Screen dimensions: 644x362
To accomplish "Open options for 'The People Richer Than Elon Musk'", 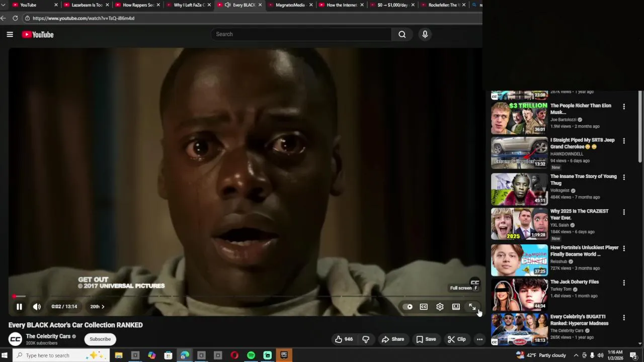I will tap(624, 107).
